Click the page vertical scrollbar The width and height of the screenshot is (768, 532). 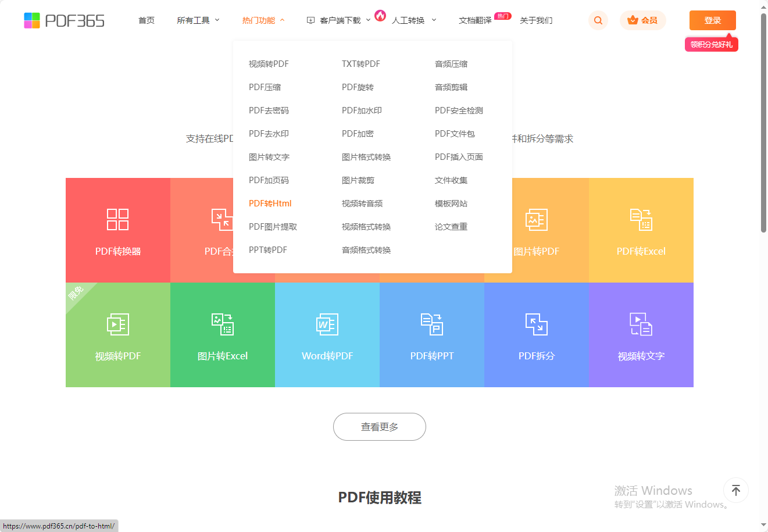click(x=763, y=122)
